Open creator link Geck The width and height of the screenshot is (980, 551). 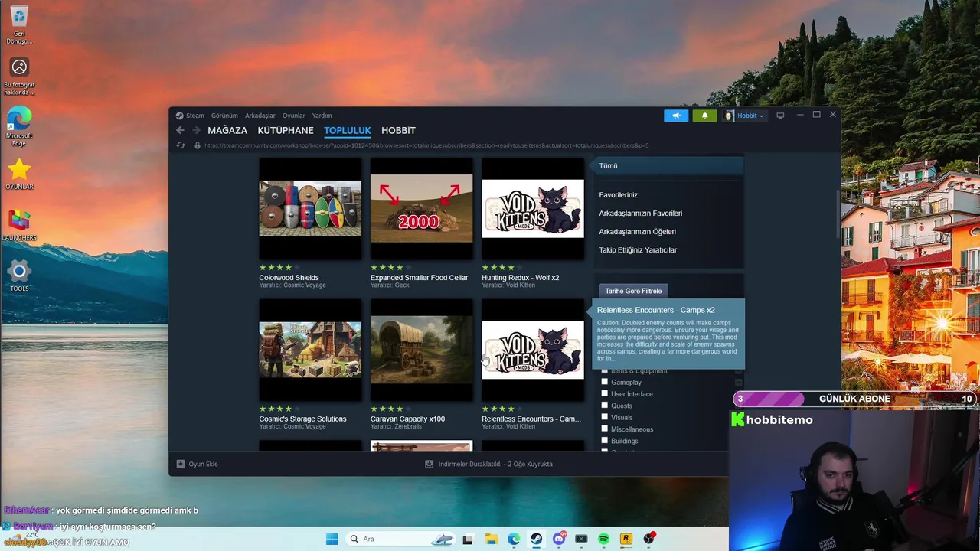[x=402, y=285]
